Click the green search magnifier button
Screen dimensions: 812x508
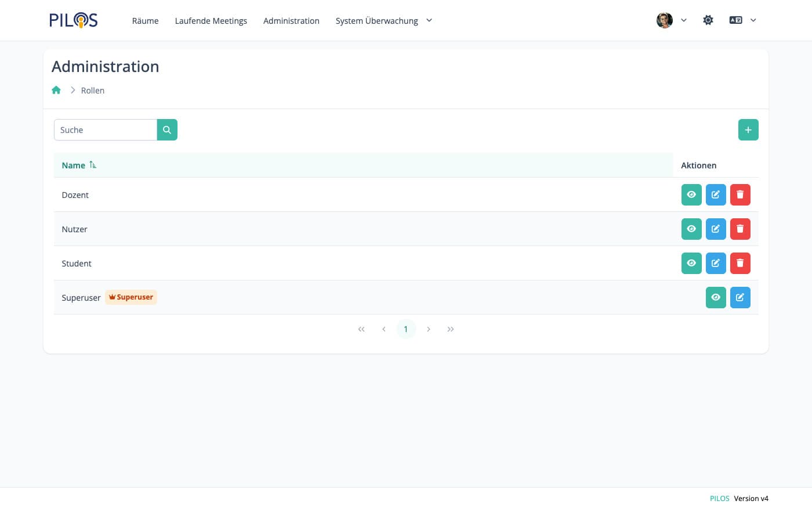pos(167,130)
